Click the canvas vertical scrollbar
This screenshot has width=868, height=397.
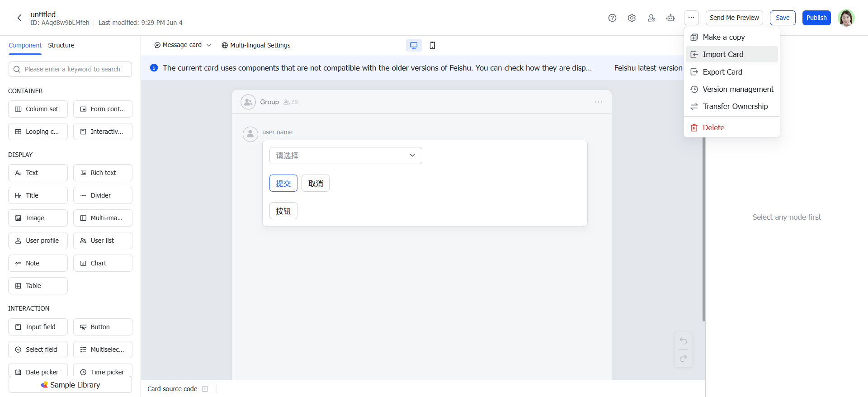tap(703, 226)
